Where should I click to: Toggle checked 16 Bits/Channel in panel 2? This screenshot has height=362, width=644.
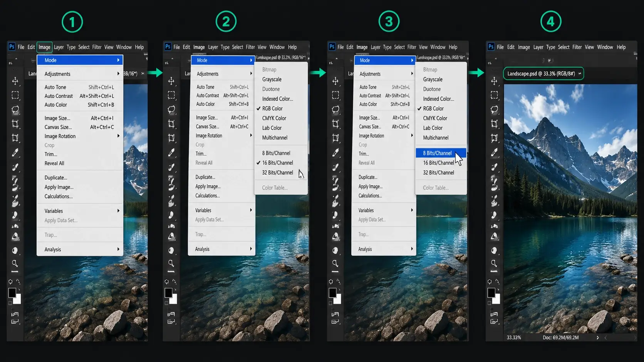click(281, 163)
